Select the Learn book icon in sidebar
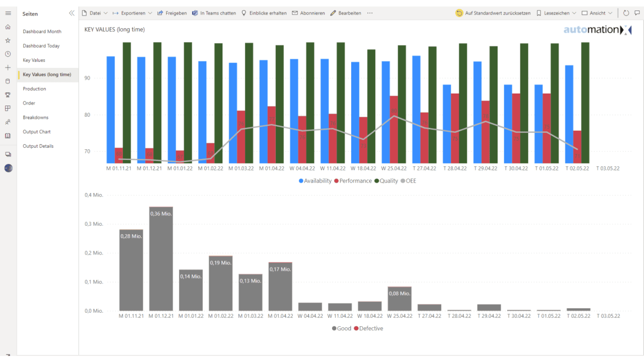Screen dimensions: 644x362 click(8, 135)
